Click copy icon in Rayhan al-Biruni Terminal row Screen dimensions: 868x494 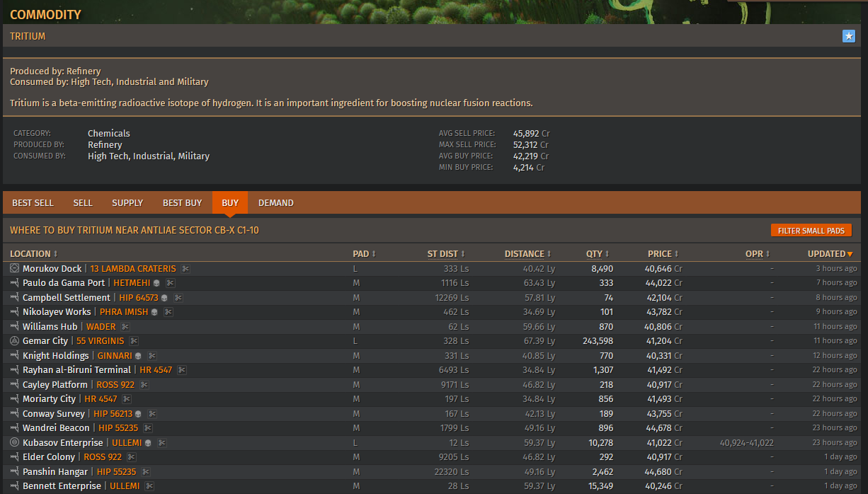click(x=181, y=370)
